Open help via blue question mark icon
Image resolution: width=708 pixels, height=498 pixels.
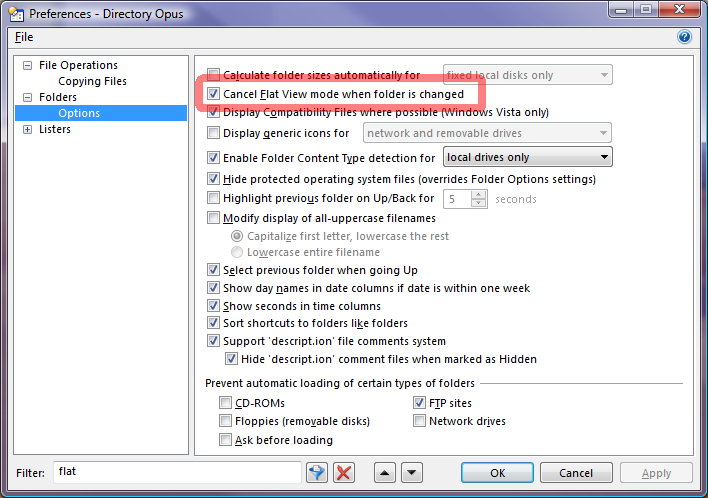pos(685,37)
